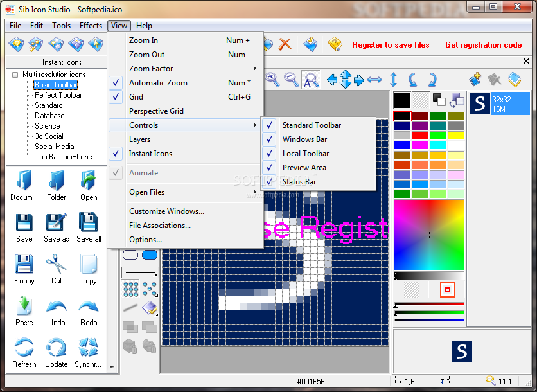Click the add new image format icon
Screen dimensions: 537x392
point(475,79)
